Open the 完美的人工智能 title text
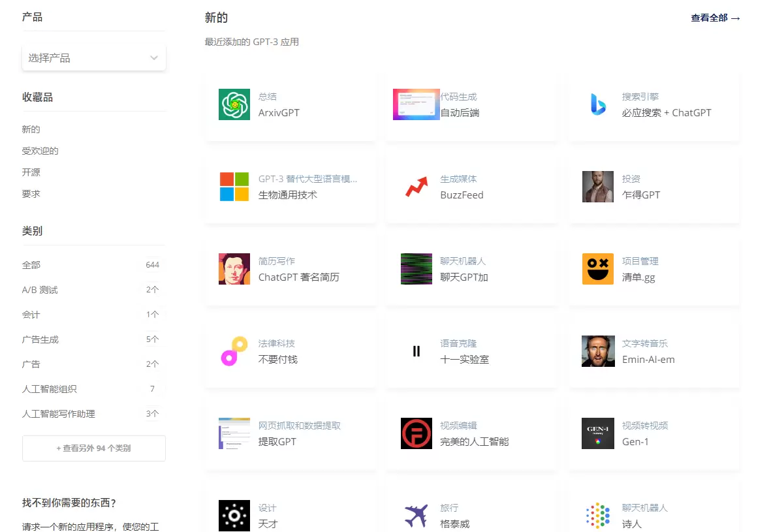The width and height of the screenshot is (771, 532). pos(475,441)
